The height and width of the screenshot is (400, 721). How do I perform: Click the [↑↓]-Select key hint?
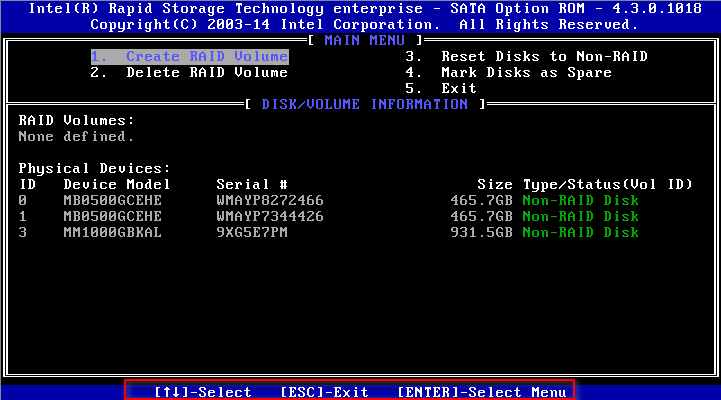[203, 392]
